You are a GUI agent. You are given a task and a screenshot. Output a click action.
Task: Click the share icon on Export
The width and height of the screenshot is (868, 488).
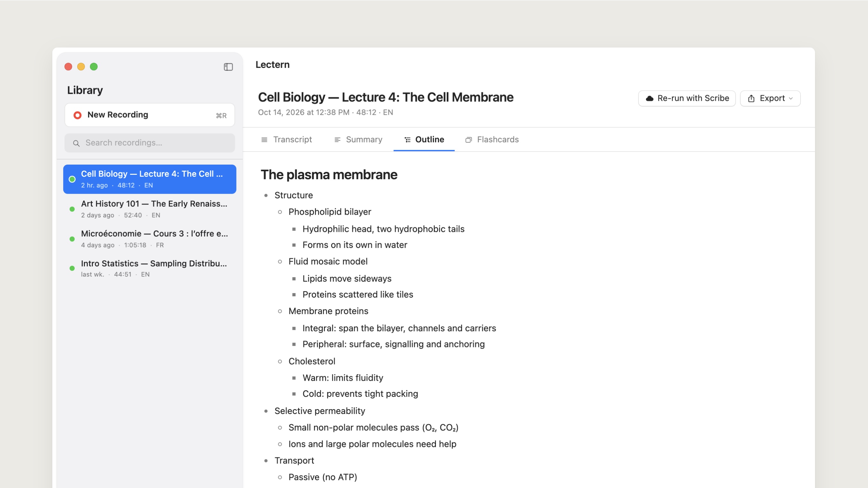click(x=751, y=98)
